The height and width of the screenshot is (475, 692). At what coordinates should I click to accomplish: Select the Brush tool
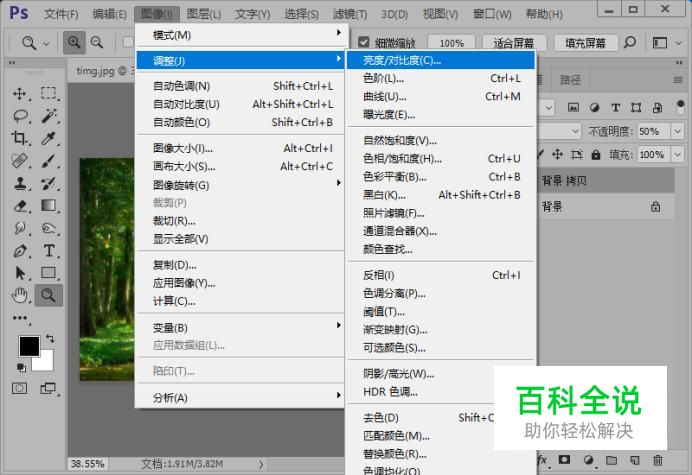pos(49,161)
